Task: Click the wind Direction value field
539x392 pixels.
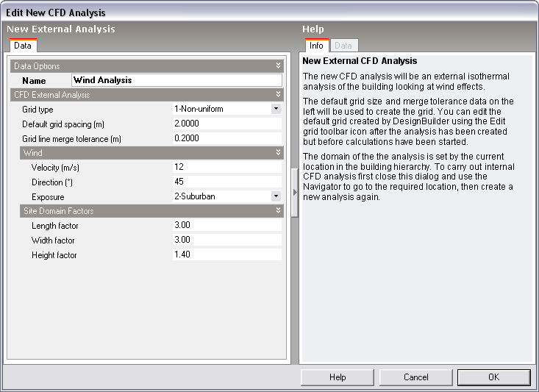Action: [x=226, y=182]
